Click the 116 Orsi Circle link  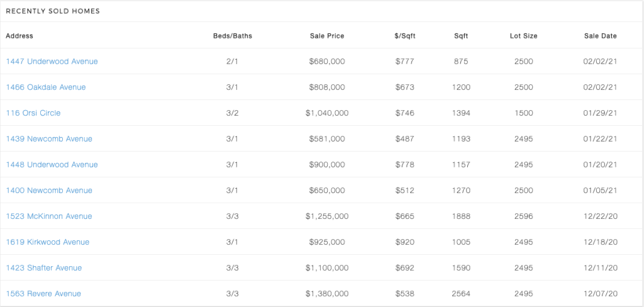33,113
